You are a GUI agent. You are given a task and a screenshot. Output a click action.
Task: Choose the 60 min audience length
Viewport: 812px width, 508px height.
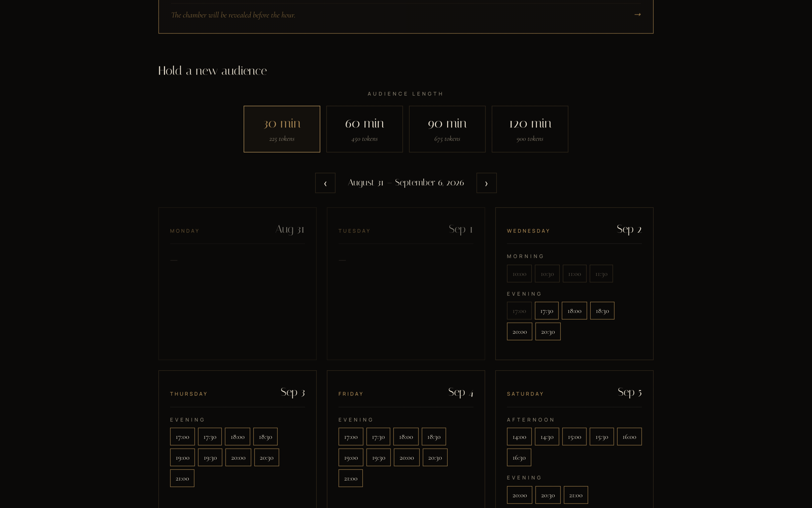point(364,129)
